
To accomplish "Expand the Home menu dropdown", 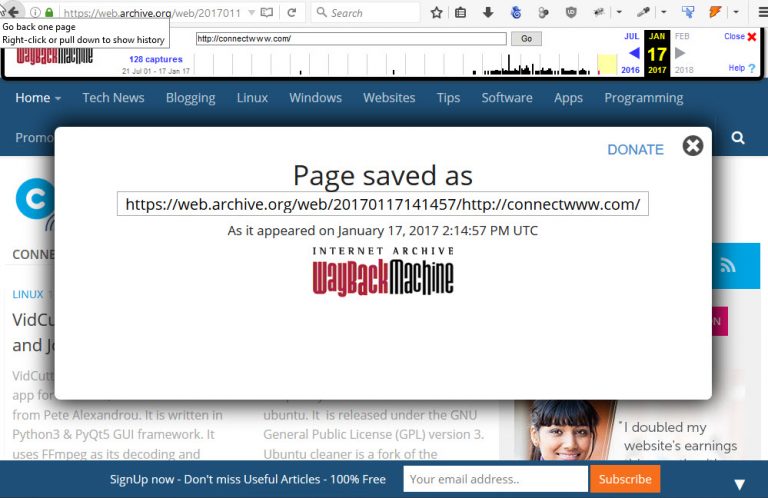I will (38, 98).
